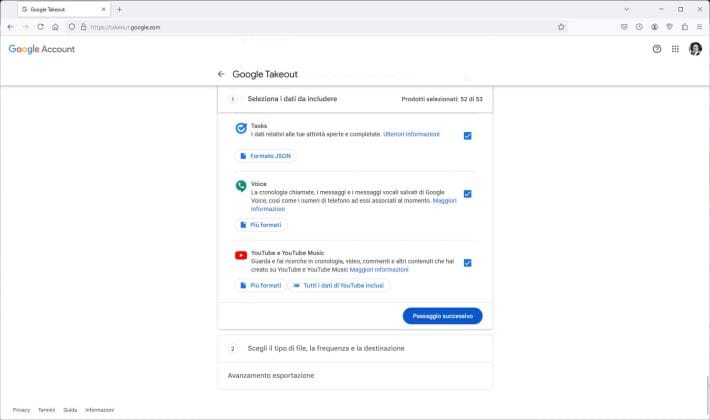Open the Guida footer link

click(70, 410)
